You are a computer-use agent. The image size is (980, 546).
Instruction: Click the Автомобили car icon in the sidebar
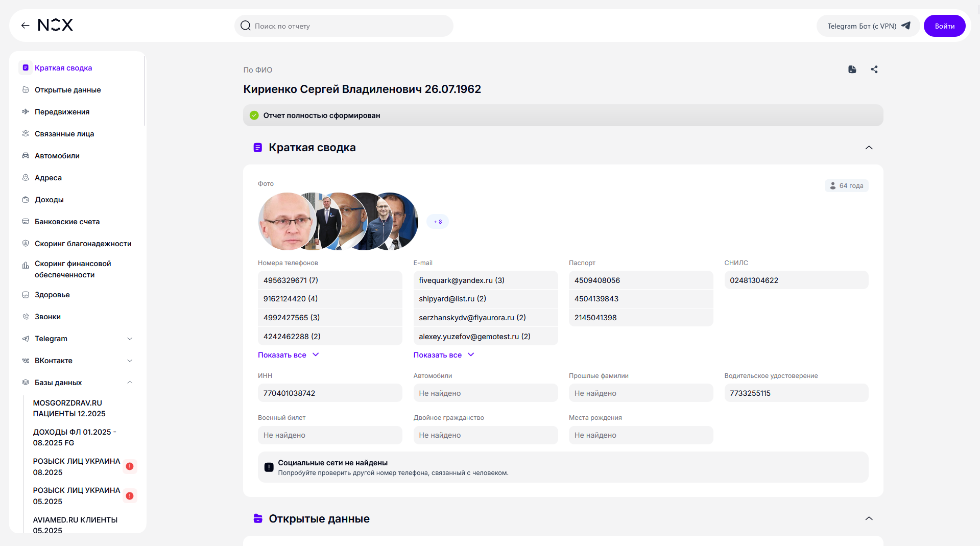(26, 156)
